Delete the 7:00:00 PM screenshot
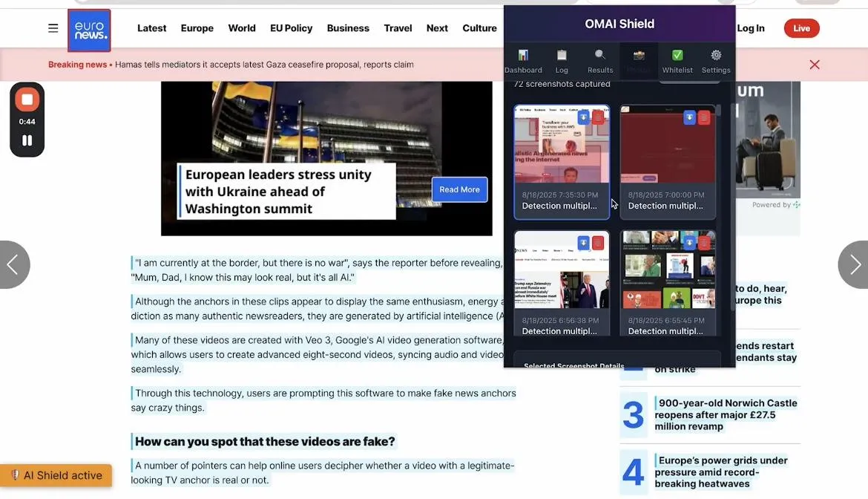 point(703,117)
